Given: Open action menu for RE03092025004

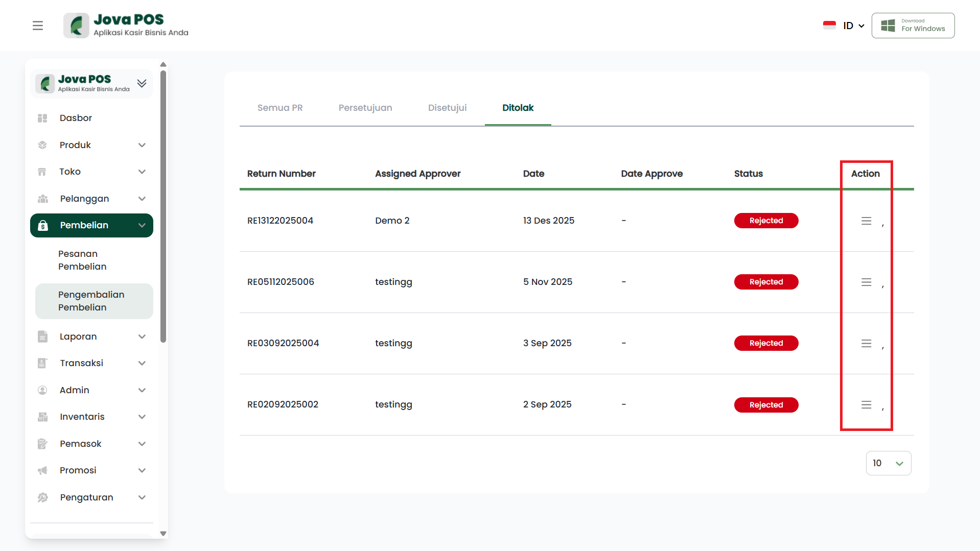Looking at the screenshot, I should point(866,344).
